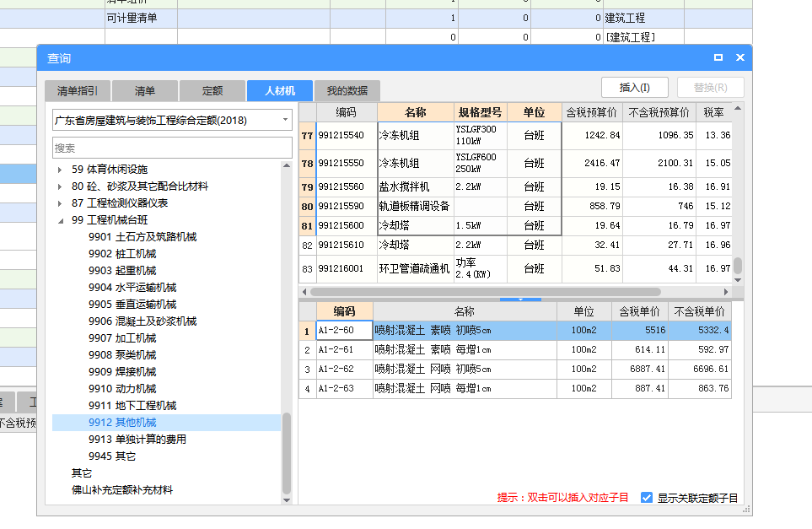Click the 插入(I) button
This screenshot has height=529, width=812.
634,88
